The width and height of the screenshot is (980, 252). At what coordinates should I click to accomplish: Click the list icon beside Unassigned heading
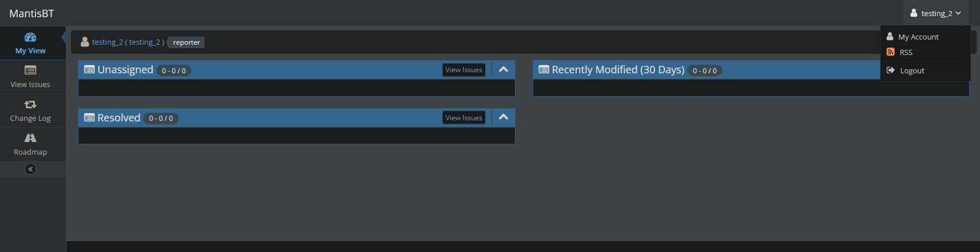[x=89, y=70]
